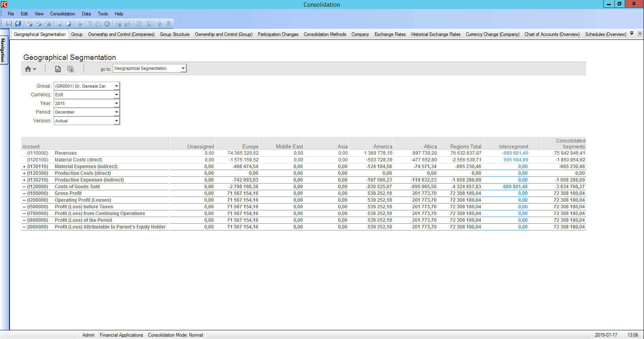Image resolution: width=644 pixels, height=339 pixels.
Task: Export the report with the Excel icon
Action: pyautogui.click(x=71, y=69)
